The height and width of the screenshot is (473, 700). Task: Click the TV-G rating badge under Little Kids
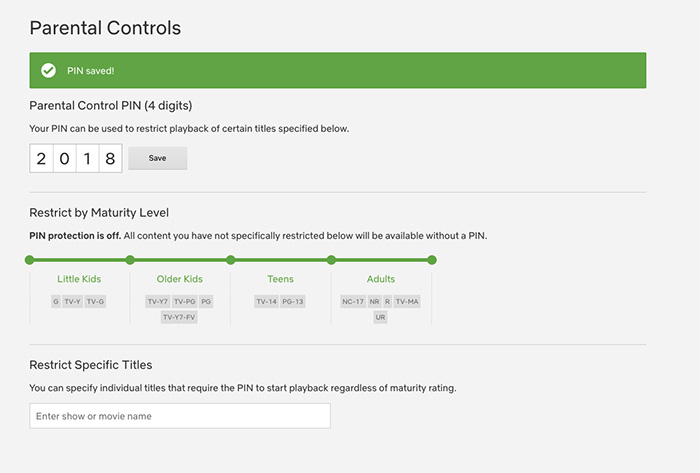pyautogui.click(x=95, y=301)
